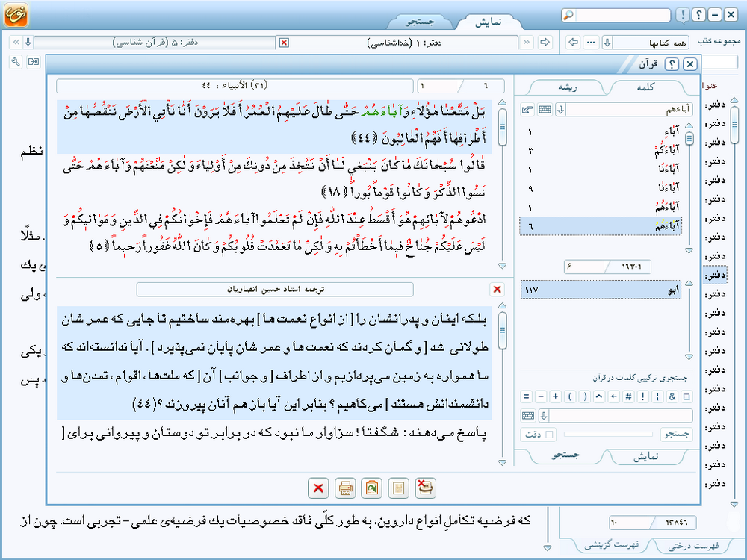Viewport: 747px width, 560px height.
Task: Insert the # operator in combined search
Action: (628, 396)
